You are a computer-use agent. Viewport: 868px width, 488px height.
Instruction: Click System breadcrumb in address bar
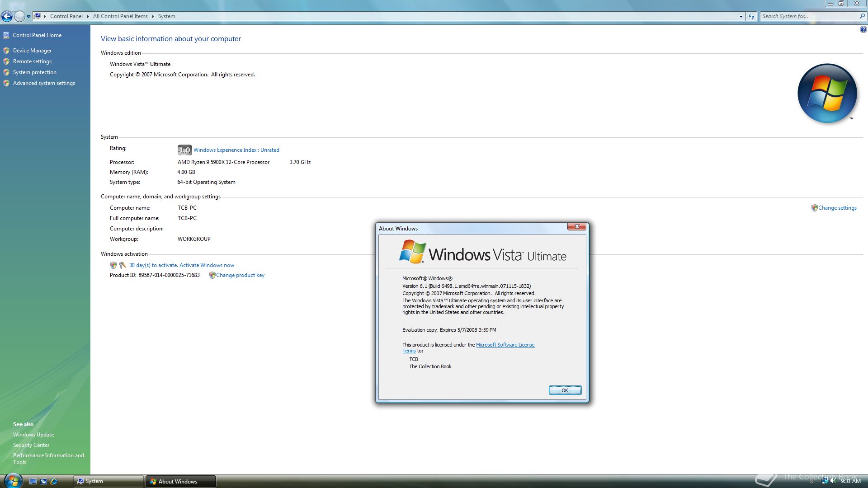point(166,16)
